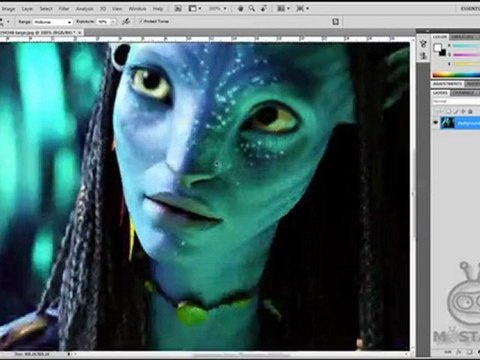Click the background color swatch
The image size is (480, 360).
tap(442, 52)
